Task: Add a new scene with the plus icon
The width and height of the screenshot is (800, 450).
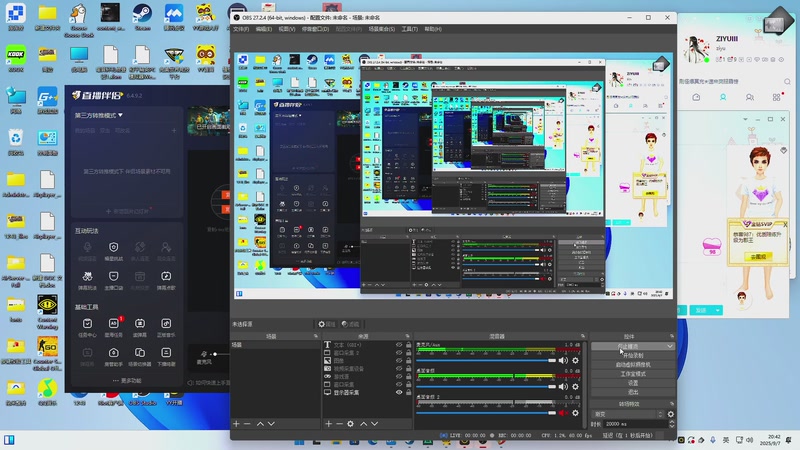Action: click(236, 423)
